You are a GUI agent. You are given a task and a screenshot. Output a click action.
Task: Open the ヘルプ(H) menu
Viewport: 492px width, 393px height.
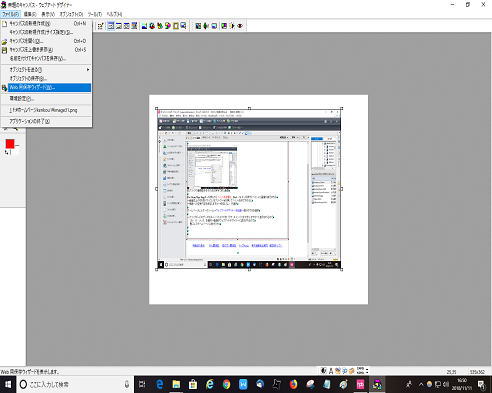[x=114, y=14]
